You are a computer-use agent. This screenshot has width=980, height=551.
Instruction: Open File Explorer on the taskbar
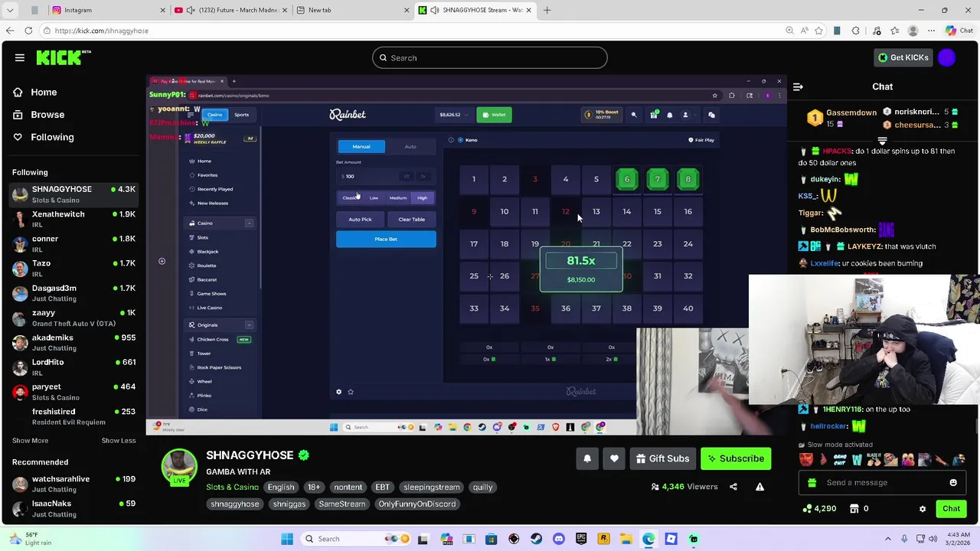click(x=626, y=539)
